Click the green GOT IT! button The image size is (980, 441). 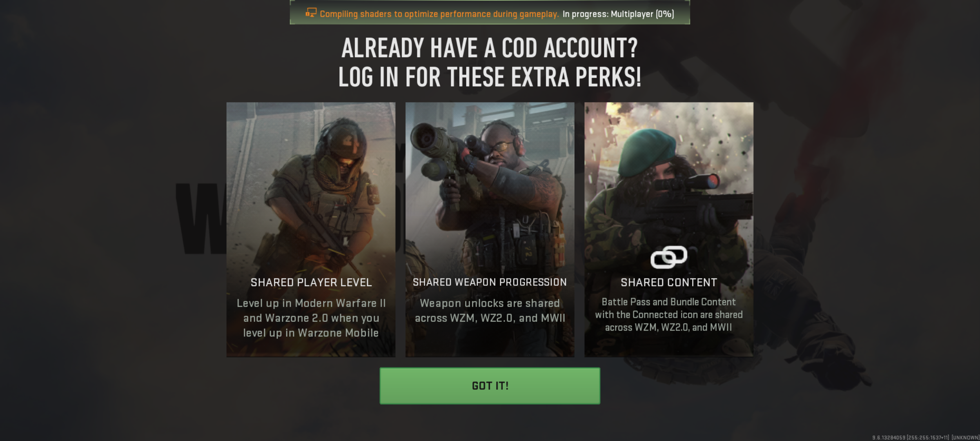click(490, 386)
